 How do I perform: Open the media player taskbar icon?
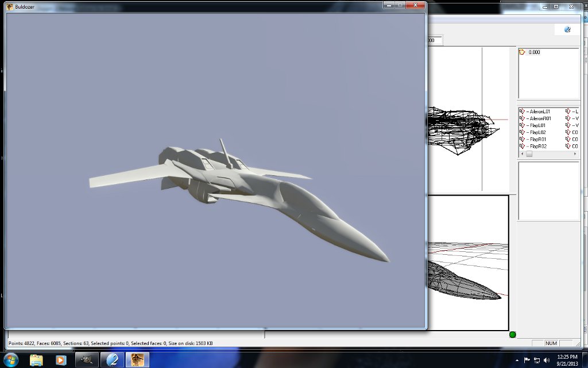[61, 360]
